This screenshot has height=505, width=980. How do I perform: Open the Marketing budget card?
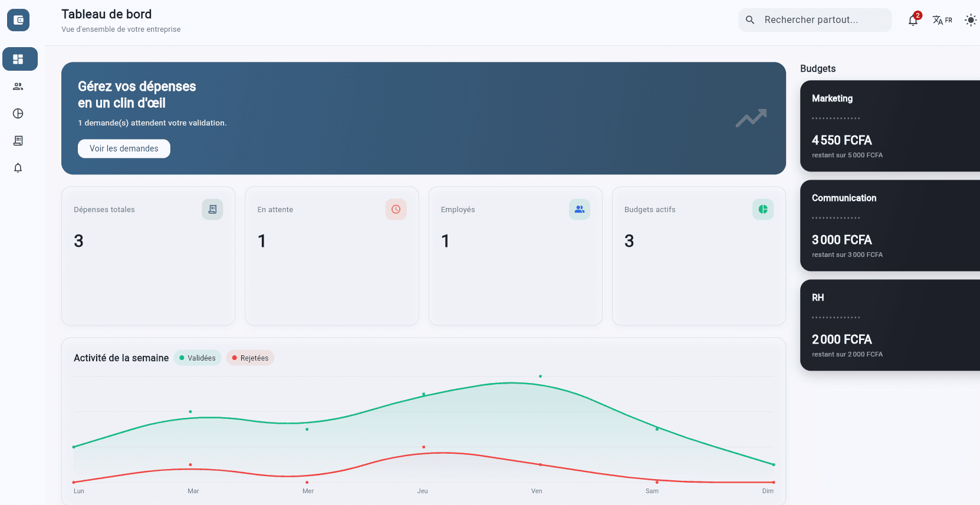(x=890, y=126)
